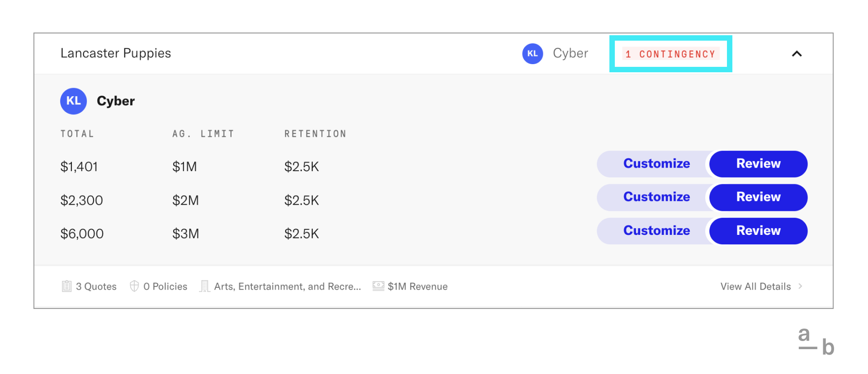868x374 pixels.
Task: Click the small KL avatar in header
Action: click(x=533, y=54)
